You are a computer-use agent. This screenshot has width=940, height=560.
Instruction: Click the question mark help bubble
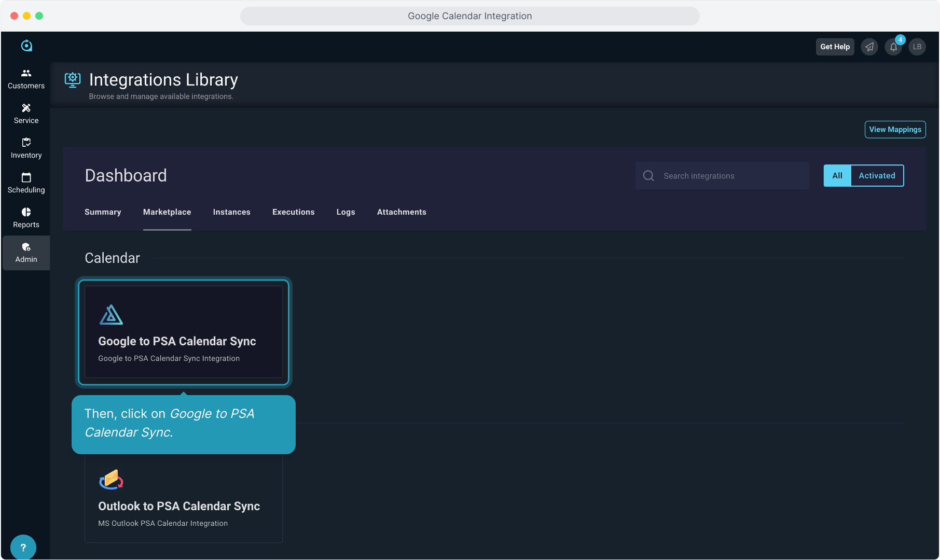23,547
